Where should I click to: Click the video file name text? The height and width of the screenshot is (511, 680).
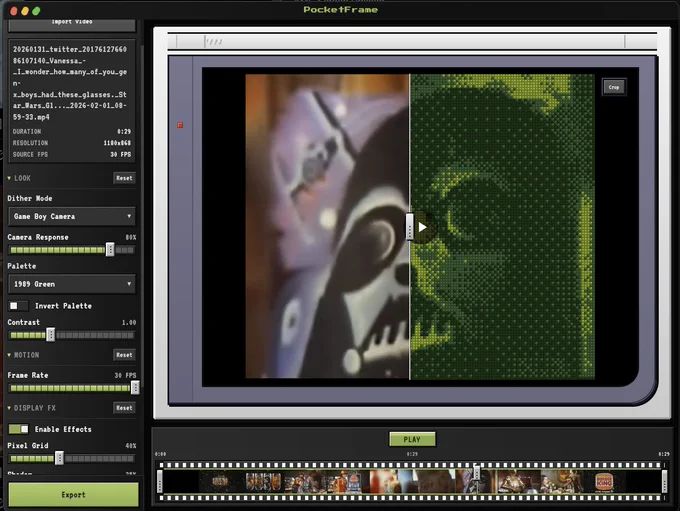click(x=70, y=83)
